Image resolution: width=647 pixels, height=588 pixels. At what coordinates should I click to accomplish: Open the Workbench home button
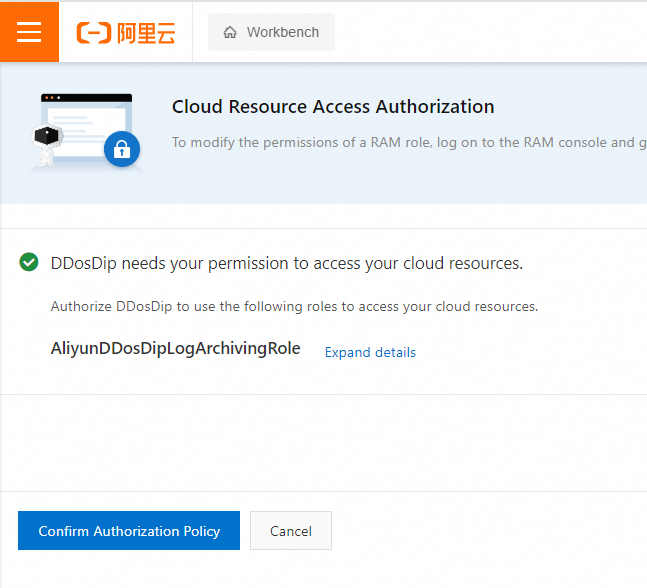point(271,32)
